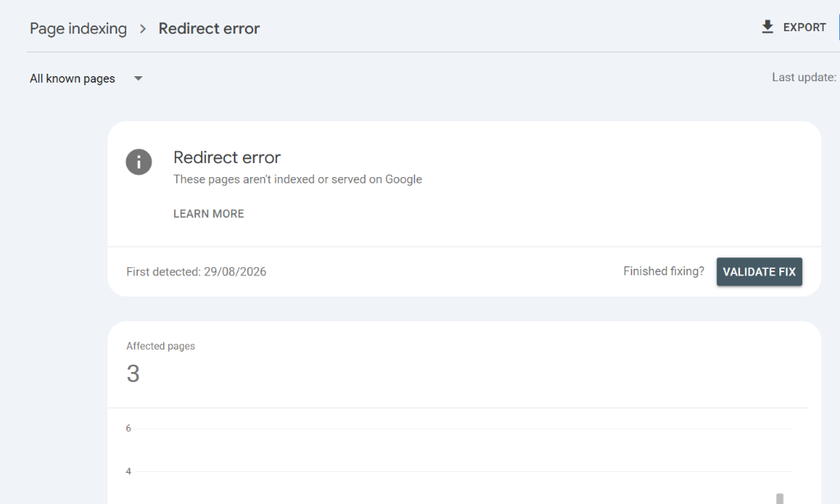Select the 'First detected: 29/08/2026' text
840x504 pixels.
pos(196,272)
